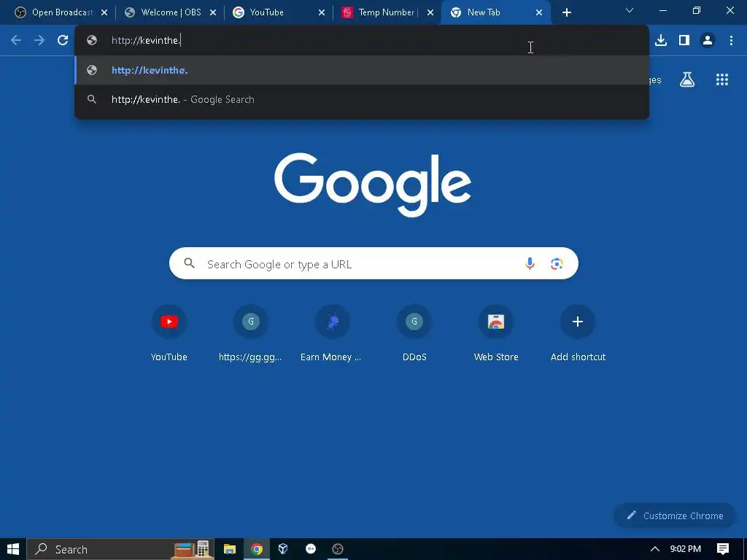Close the Welcome | OBS tab

click(213, 12)
